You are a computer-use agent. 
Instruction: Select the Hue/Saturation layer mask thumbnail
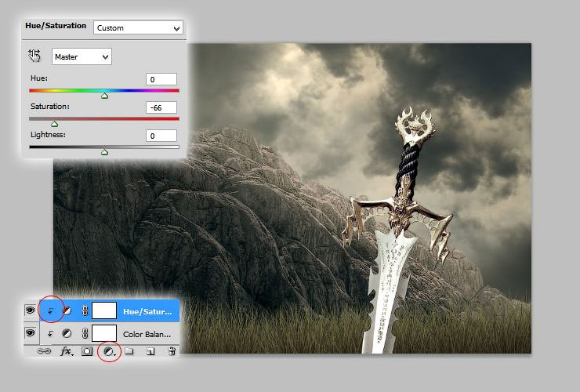[104, 310]
